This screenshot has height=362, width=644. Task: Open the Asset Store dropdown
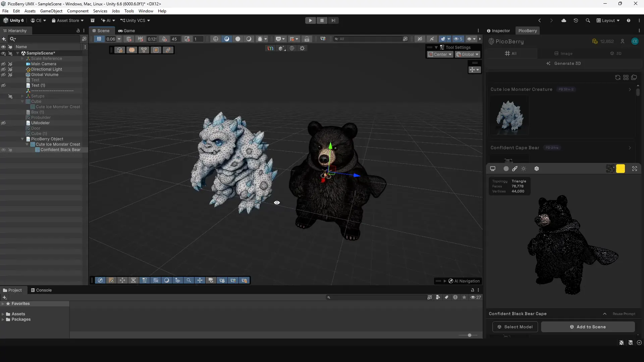67,20
